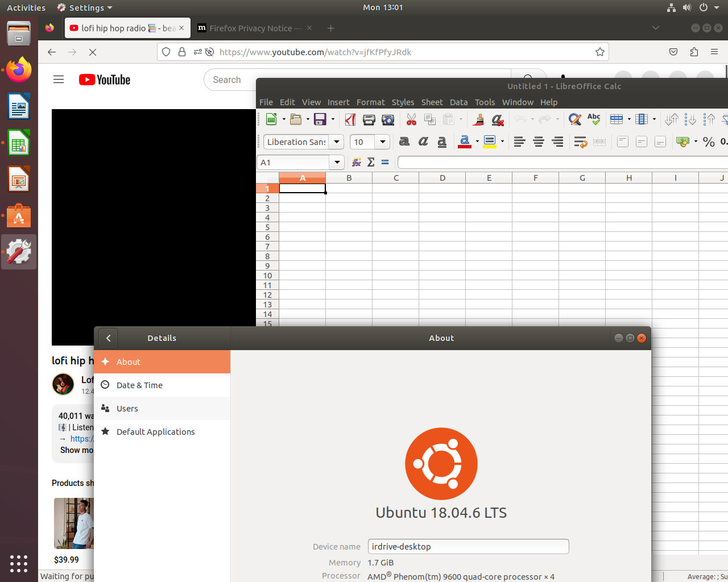Select Default Applications in Settings sidebar
Screen dimensions: 728x582
coord(162,432)
